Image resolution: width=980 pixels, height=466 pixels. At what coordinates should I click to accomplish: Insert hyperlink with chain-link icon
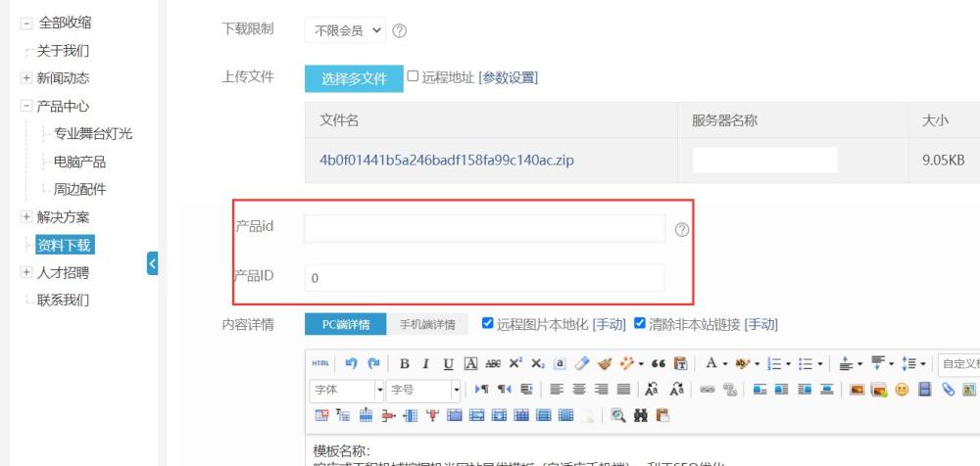click(707, 390)
